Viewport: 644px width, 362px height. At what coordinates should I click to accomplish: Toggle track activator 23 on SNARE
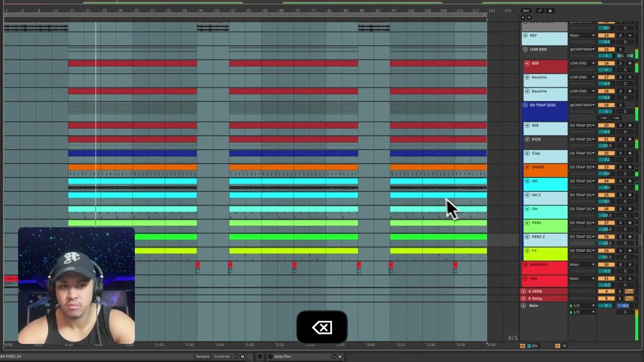[x=607, y=167]
